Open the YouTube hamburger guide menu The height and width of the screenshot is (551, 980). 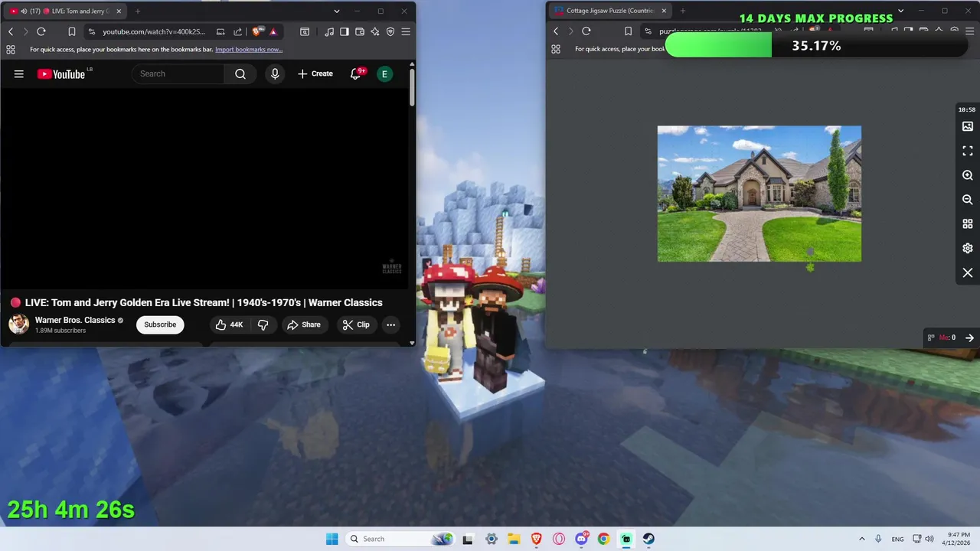pos(19,74)
